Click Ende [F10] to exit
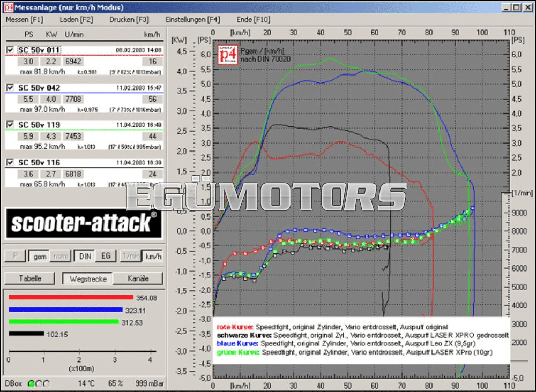Image resolution: width=536 pixels, height=392 pixels. (x=253, y=20)
